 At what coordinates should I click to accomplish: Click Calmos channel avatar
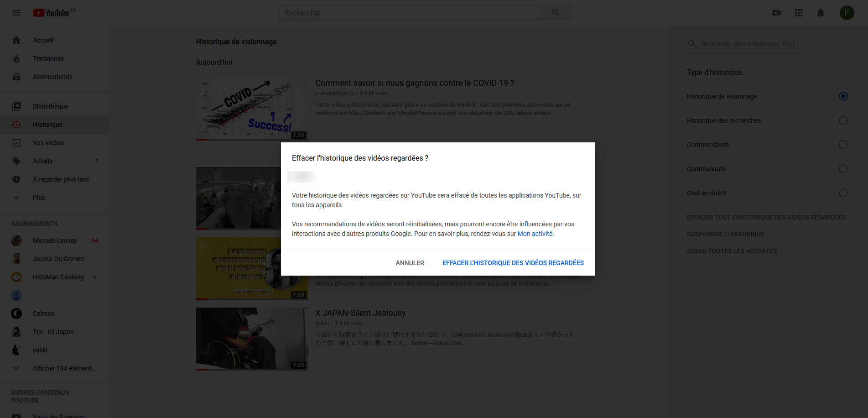16,313
